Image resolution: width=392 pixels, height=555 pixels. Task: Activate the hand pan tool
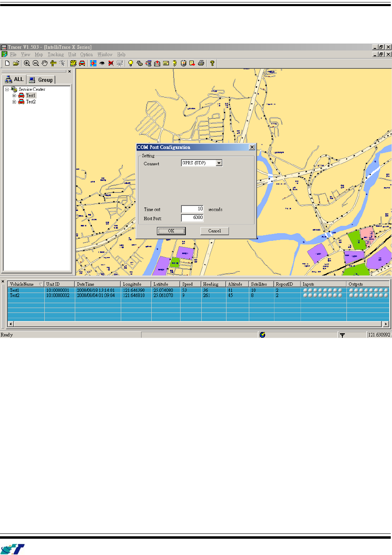coord(44,63)
